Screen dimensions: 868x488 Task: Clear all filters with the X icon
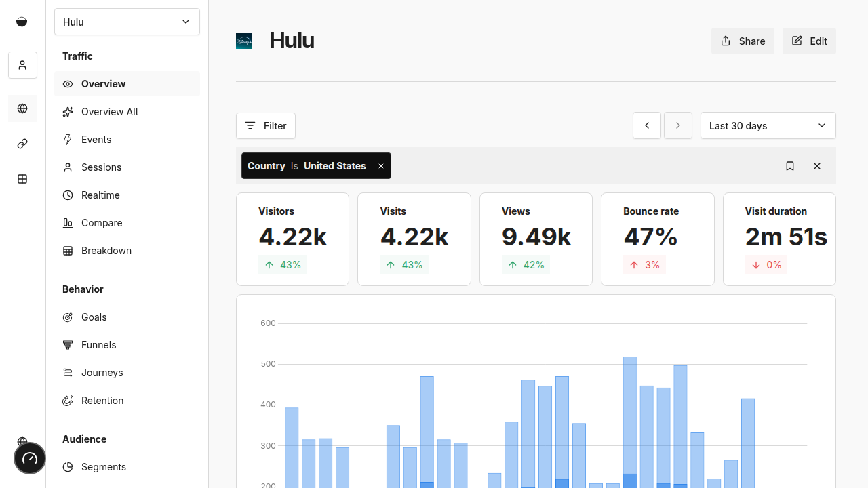[x=817, y=166]
